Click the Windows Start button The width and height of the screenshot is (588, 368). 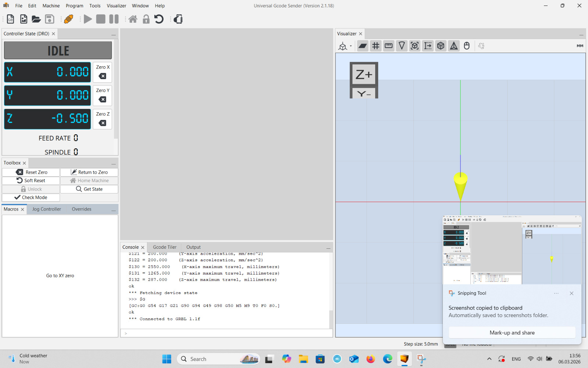(x=166, y=359)
